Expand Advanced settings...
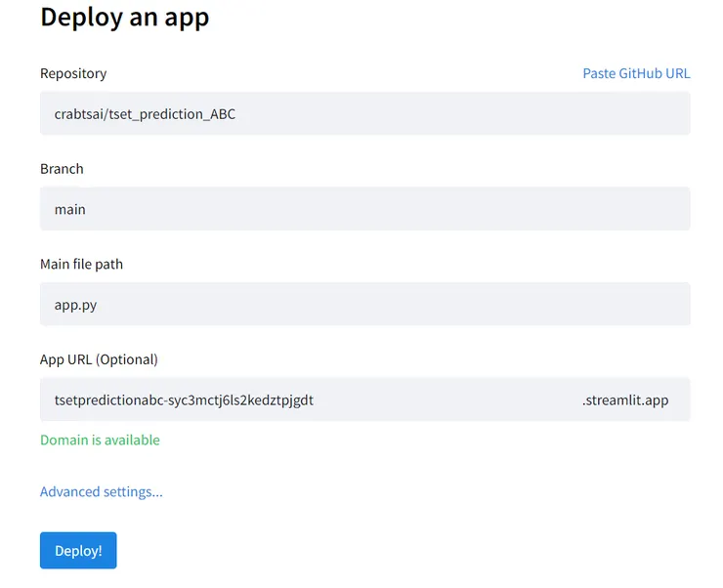The height and width of the screenshot is (588, 723). 102,491
